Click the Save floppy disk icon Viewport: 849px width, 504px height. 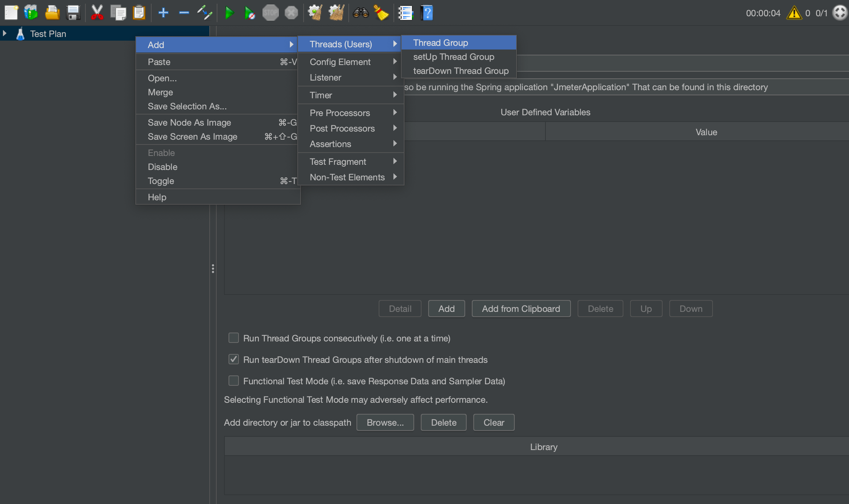[x=73, y=13]
